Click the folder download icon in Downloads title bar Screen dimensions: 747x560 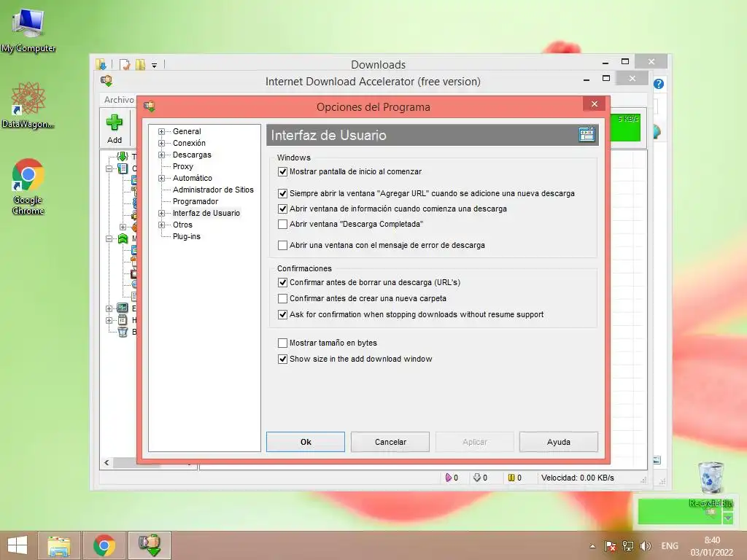pyautogui.click(x=101, y=64)
